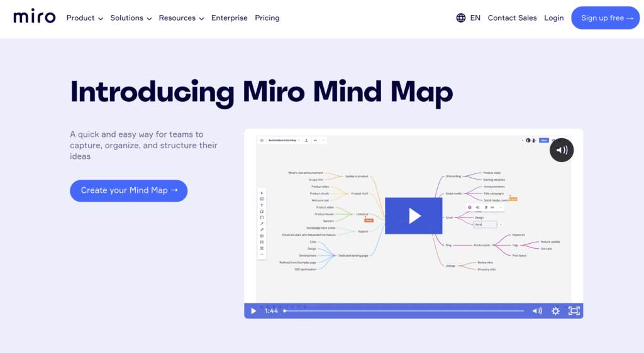Click the 'Dedicated landing page' mind map node
The width and height of the screenshot is (644, 353).
point(353,256)
